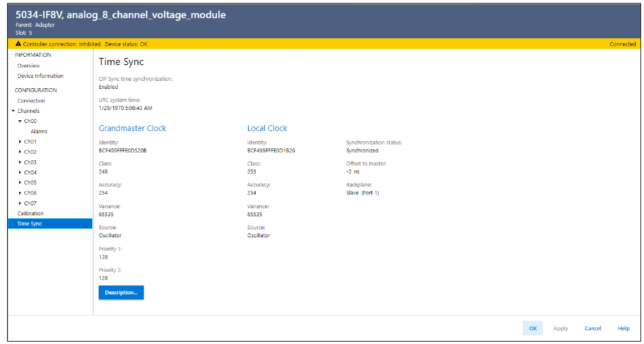Select Ch00 in the channel tree
The image size is (644, 344).
[x=30, y=121]
